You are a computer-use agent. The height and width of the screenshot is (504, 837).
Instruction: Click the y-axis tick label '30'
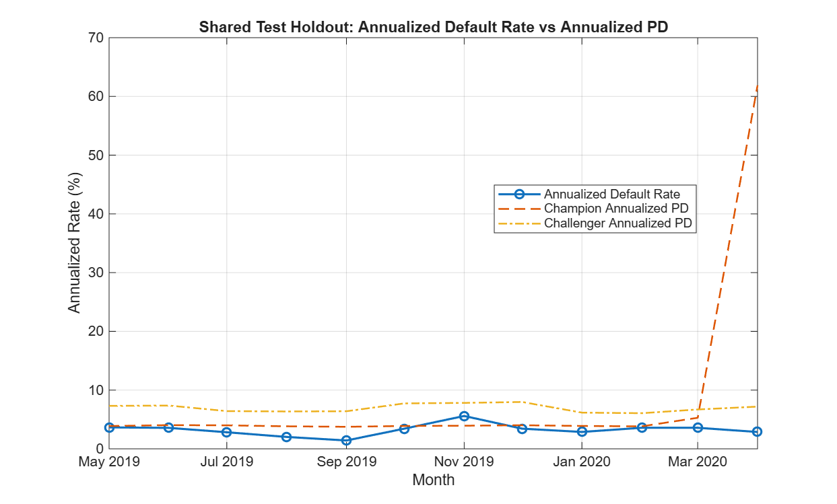pyautogui.click(x=96, y=273)
